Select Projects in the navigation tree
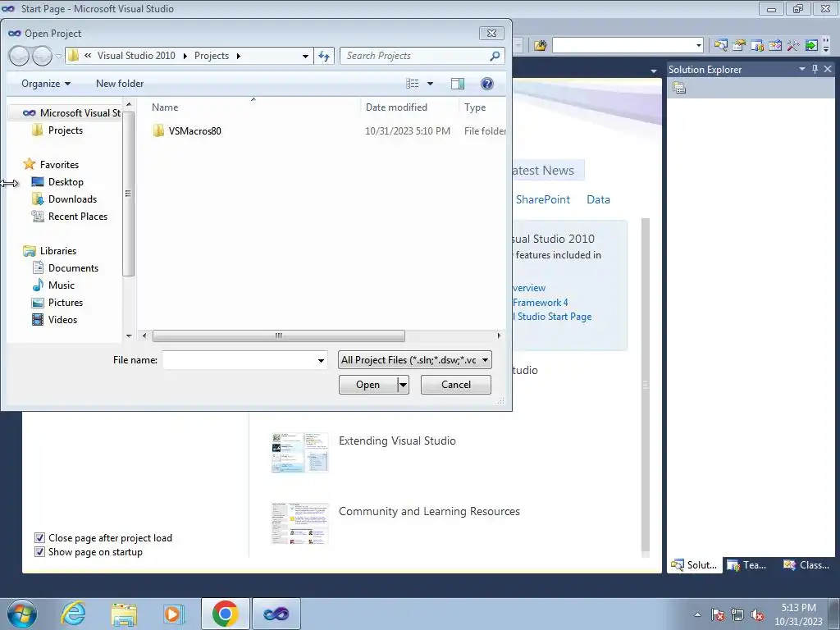This screenshot has width=840, height=630. coord(66,130)
